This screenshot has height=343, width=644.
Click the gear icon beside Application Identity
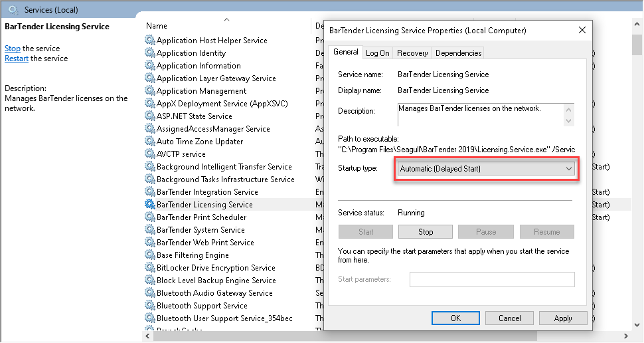click(149, 53)
